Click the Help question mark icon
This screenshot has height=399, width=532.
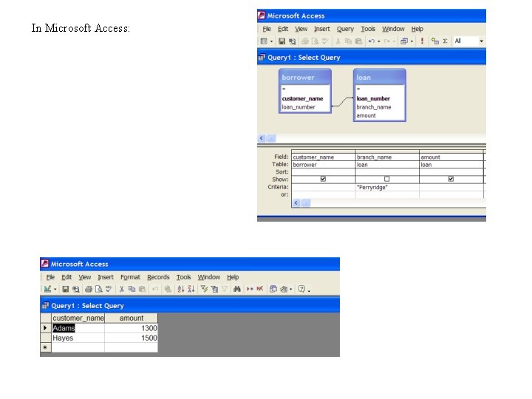[x=301, y=289]
